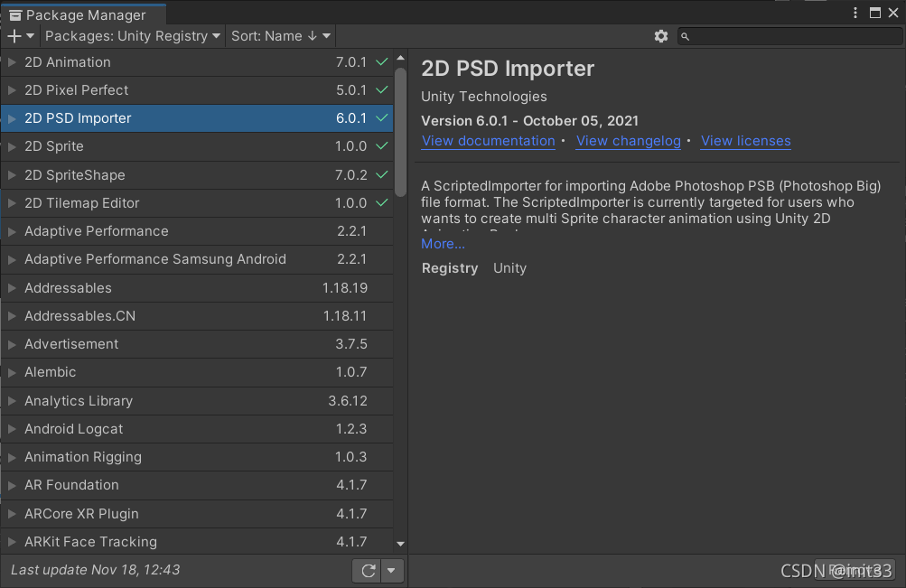
Task: Click the Package Manager tab
Action: tap(83, 14)
